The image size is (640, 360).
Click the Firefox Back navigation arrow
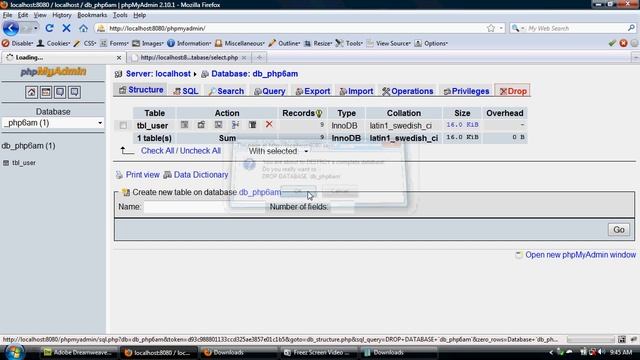(x=11, y=28)
